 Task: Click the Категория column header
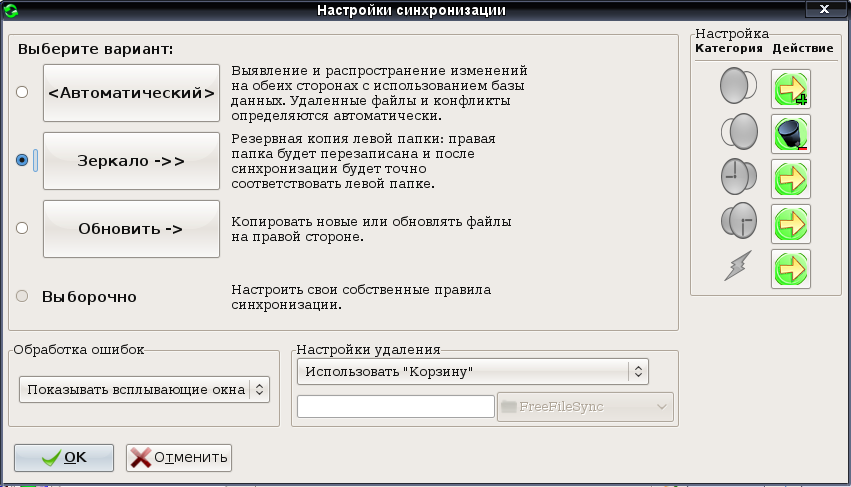pyautogui.click(x=729, y=48)
